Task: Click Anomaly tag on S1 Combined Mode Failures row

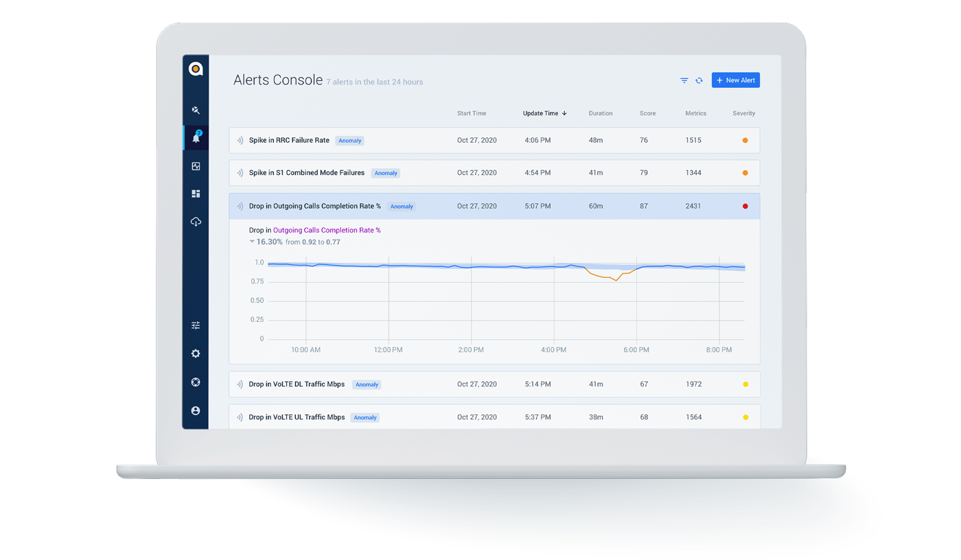Action: (x=386, y=174)
